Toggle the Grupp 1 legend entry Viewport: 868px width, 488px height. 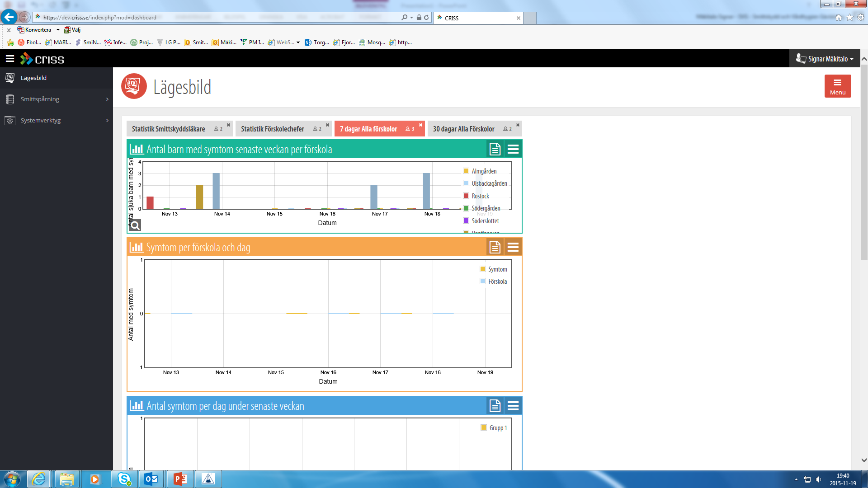tap(494, 428)
